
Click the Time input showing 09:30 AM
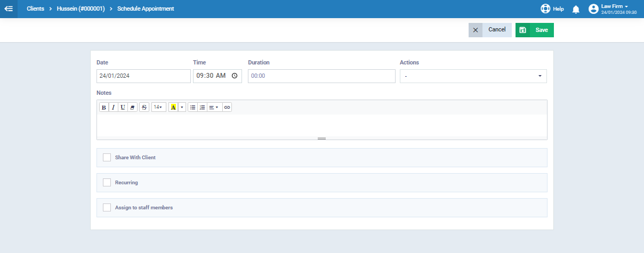[218, 76]
